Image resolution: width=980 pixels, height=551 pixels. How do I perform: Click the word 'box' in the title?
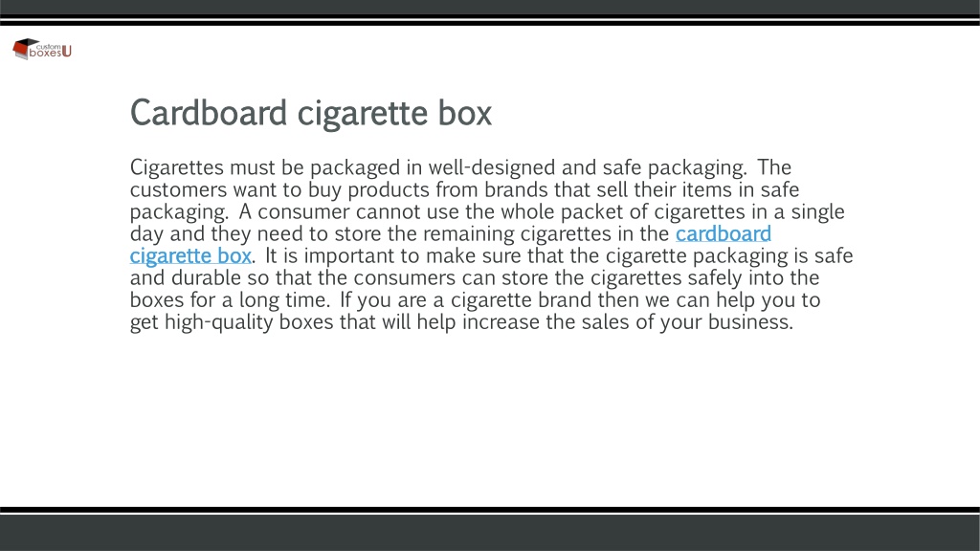coord(464,113)
